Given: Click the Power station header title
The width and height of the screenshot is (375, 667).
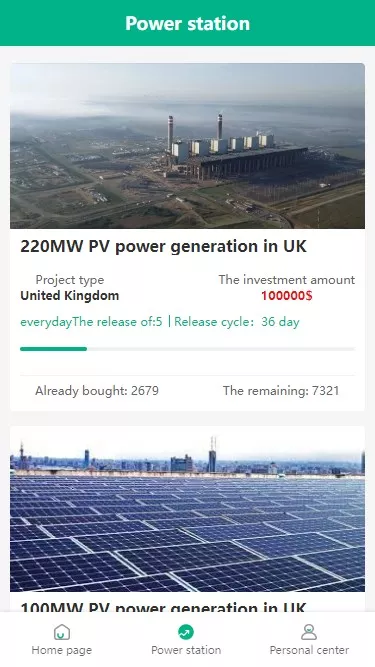Looking at the screenshot, I should 188,23.
